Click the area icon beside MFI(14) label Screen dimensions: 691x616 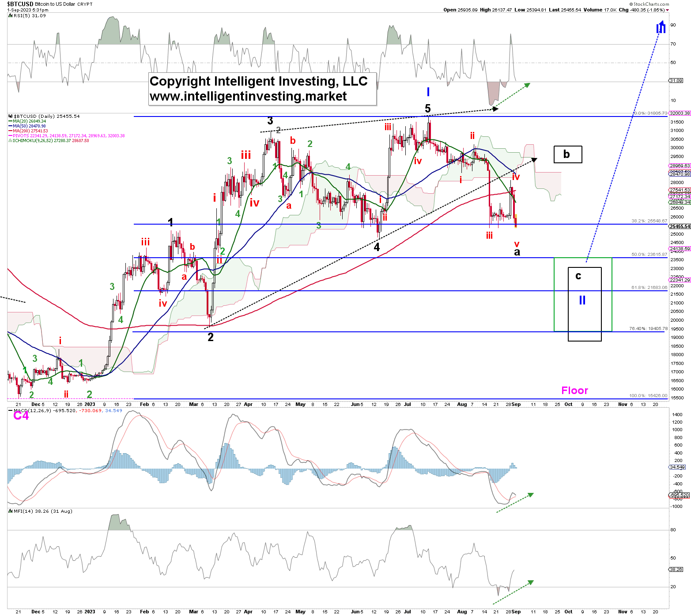coord(11,511)
